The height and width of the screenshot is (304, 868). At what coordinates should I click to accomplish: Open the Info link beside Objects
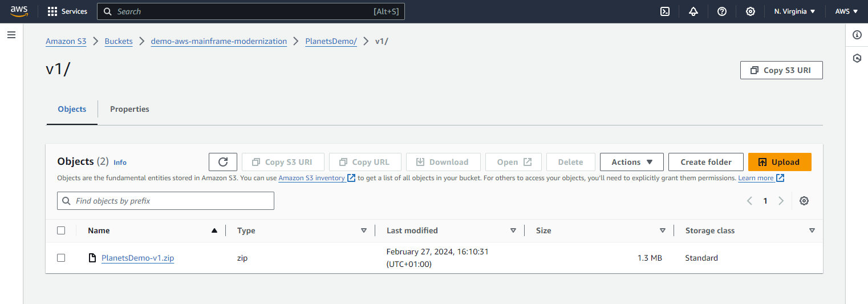coord(120,163)
